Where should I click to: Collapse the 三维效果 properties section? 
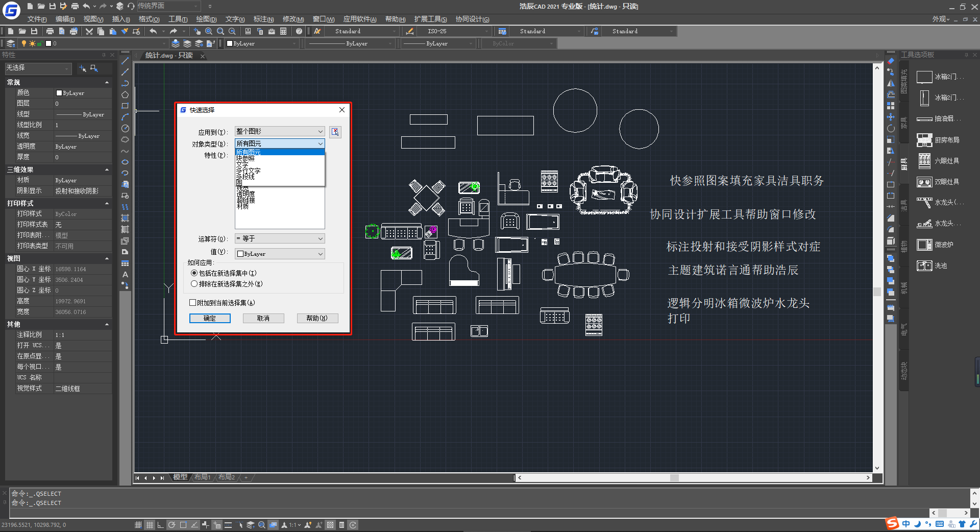[107, 170]
